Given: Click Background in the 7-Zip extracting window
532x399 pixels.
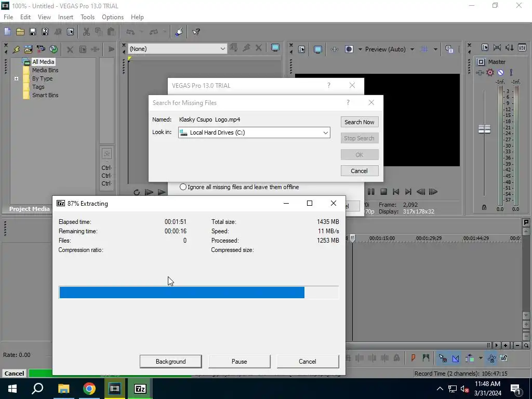Looking at the screenshot, I should tap(170, 362).
